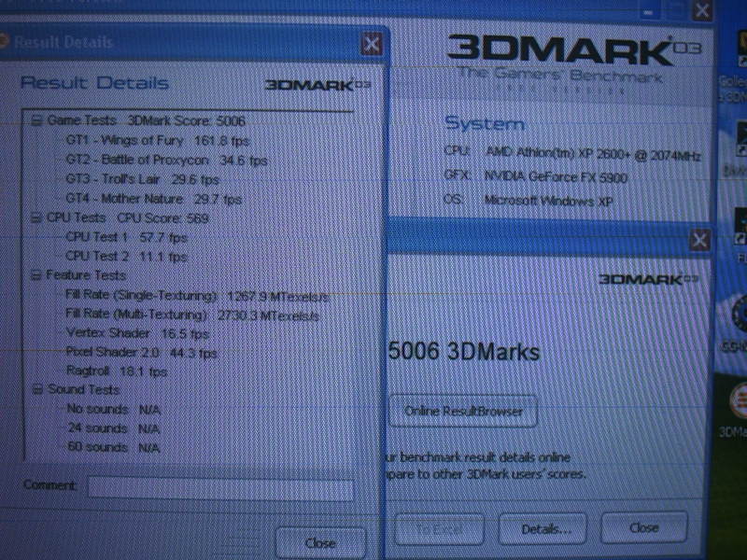Close the Result Details dialog via X icon
This screenshot has width=747, height=560.
pyautogui.click(x=372, y=44)
